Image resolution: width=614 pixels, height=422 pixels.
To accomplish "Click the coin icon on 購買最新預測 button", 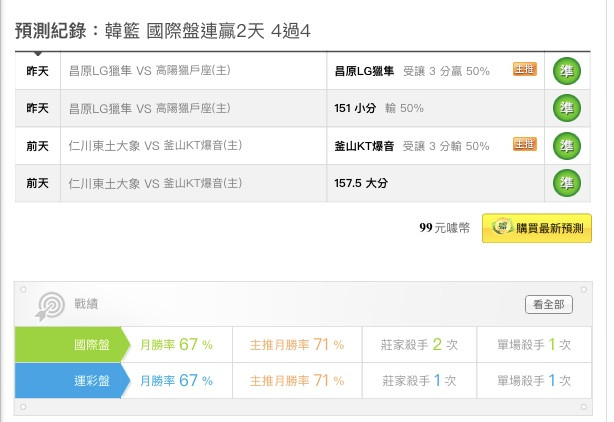I will tap(502, 226).
